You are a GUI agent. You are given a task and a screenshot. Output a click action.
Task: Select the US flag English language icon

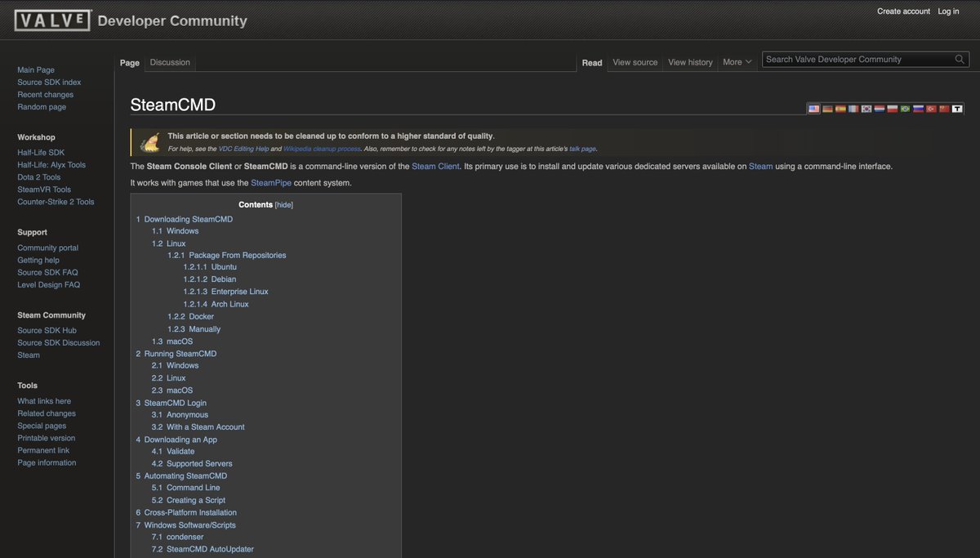point(814,109)
